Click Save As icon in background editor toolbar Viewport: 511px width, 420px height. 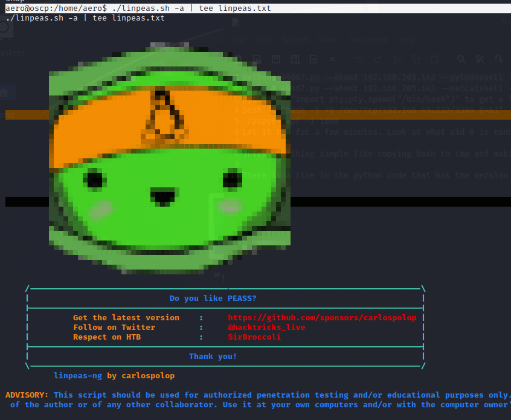295,59
